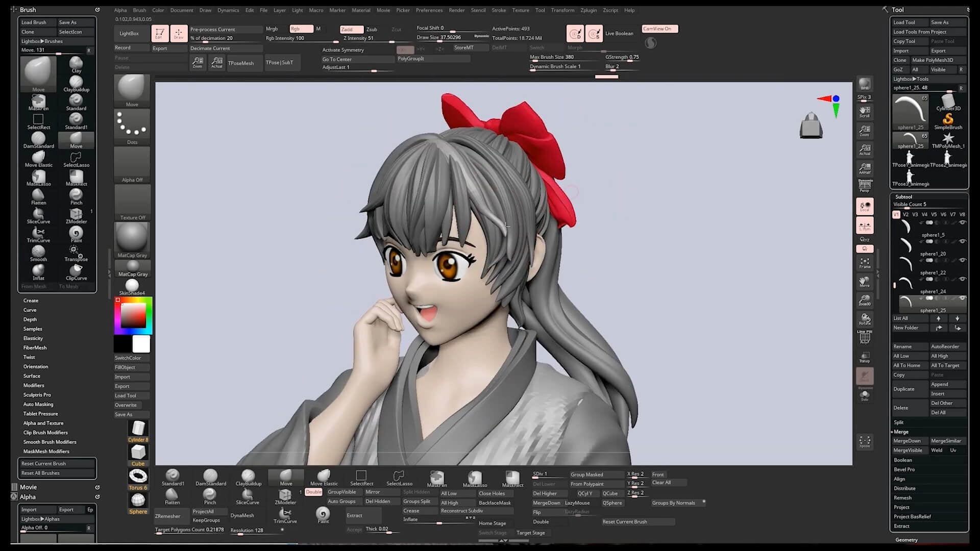Expand the Tablet Pressure submenu

coord(40,414)
